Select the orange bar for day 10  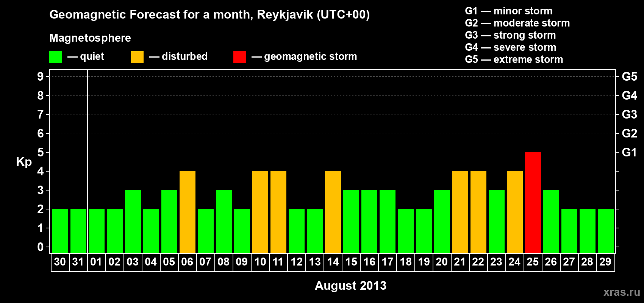tap(260, 212)
